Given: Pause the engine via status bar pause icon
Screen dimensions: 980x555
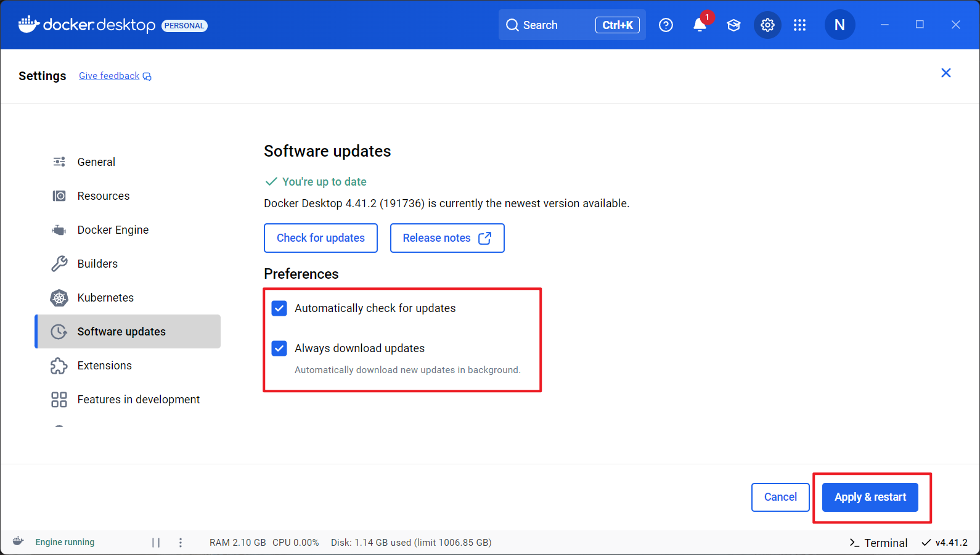Looking at the screenshot, I should pyautogui.click(x=156, y=543).
